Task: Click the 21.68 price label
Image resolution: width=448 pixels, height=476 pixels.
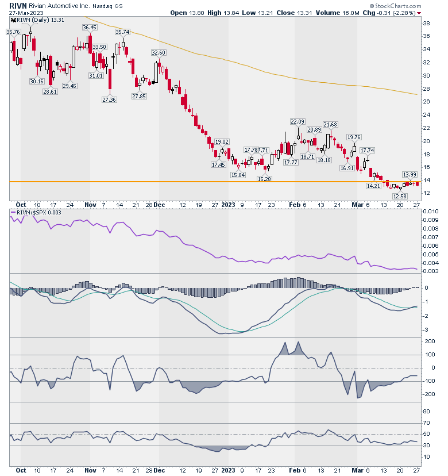Action: click(x=330, y=125)
